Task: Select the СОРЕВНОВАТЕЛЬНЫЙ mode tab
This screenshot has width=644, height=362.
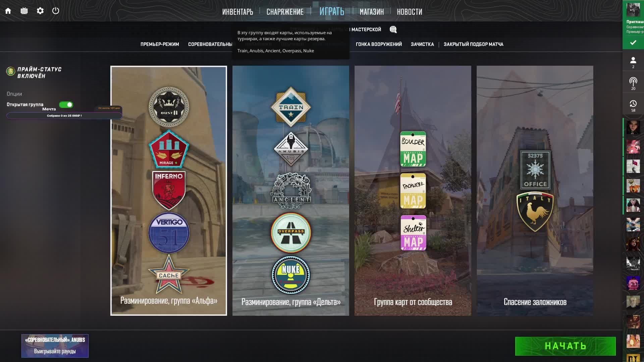Action: click(x=210, y=44)
